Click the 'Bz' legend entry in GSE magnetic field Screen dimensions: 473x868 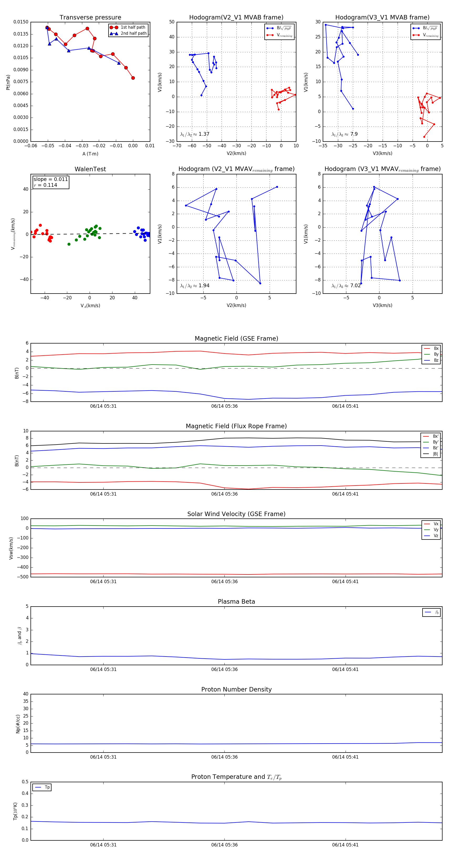click(x=431, y=360)
